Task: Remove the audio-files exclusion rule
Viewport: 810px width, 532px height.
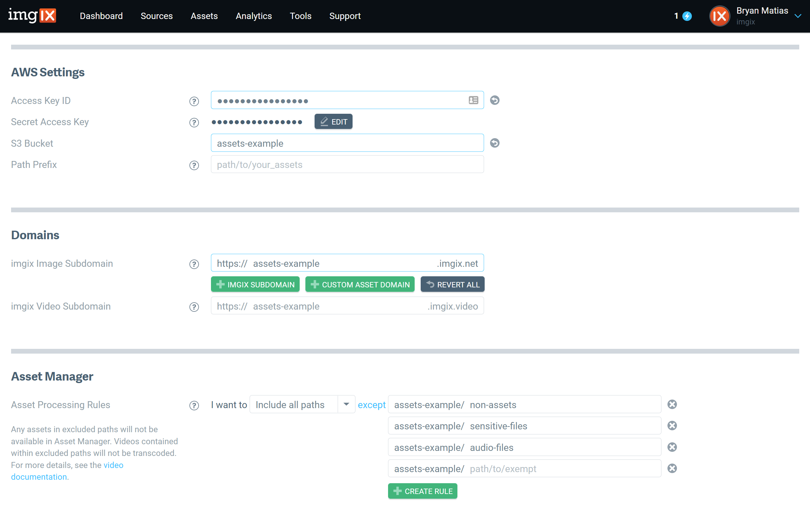Action: pyautogui.click(x=672, y=447)
